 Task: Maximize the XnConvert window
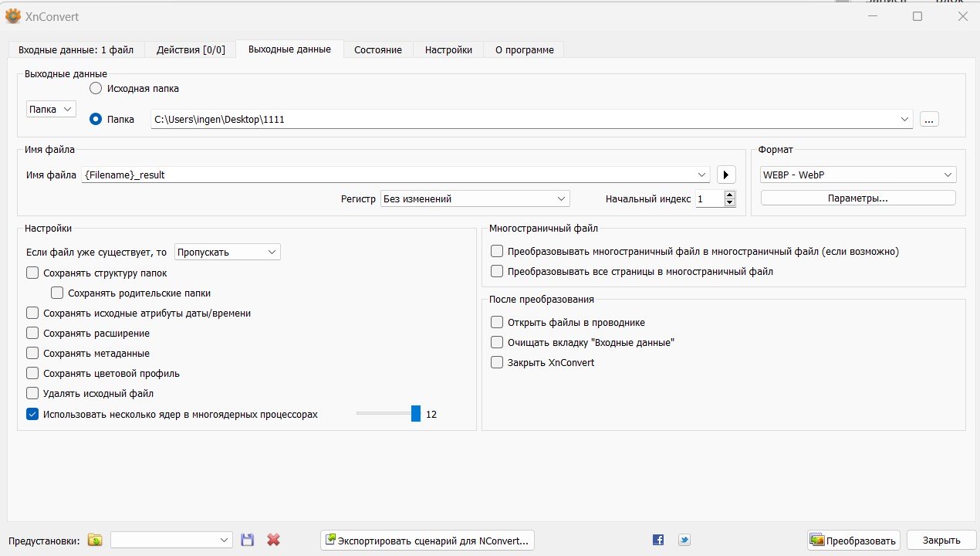(917, 16)
